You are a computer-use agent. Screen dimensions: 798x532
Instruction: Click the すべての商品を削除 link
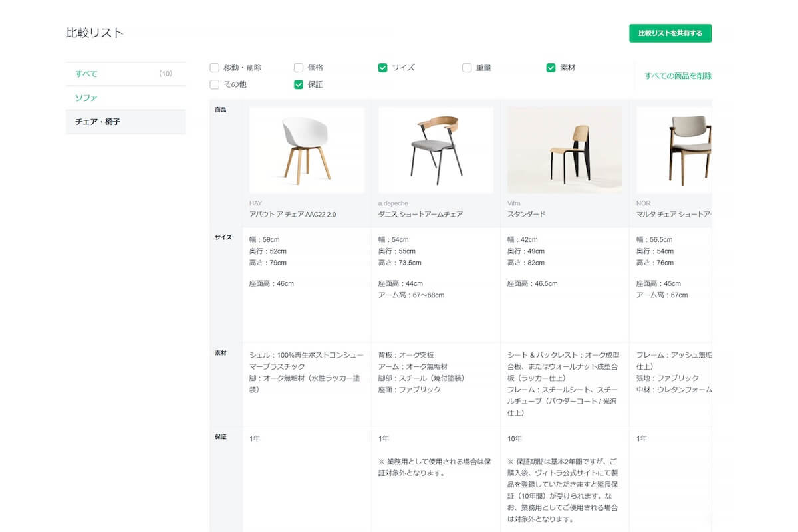677,76
